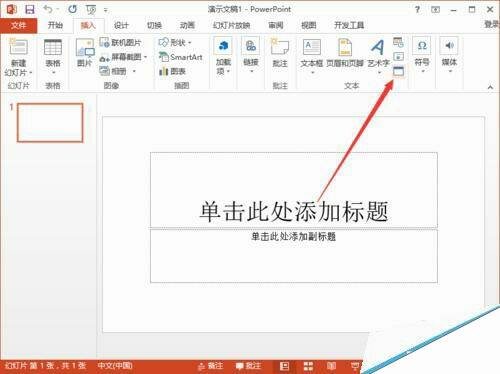Toggle the 批注 comments pane in status bar
This screenshot has width=500, height=374.
tap(248, 366)
